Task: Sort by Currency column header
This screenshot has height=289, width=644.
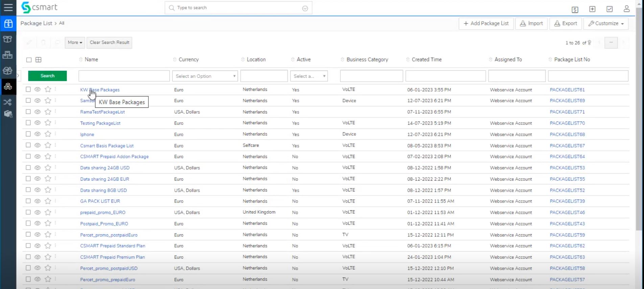Action: click(189, 59)
